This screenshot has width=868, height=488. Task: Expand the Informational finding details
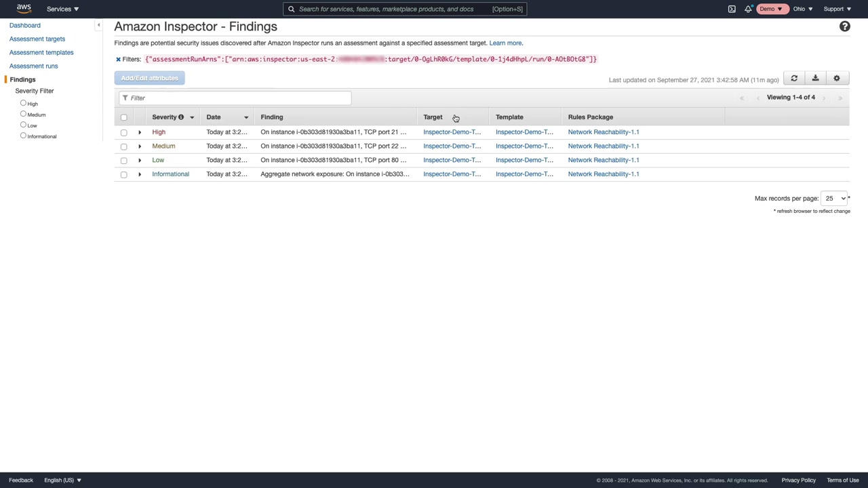[140, 174]
